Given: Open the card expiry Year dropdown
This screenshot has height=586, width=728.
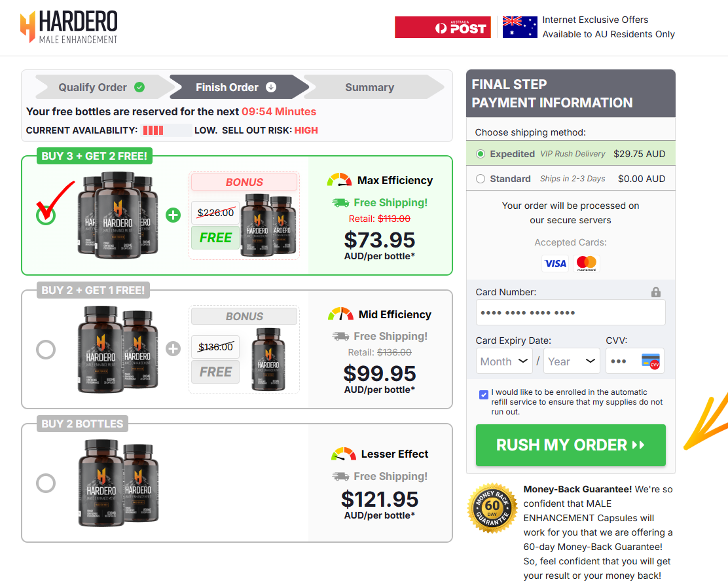Looking at the screenshot, I should [x=572, y=361].
